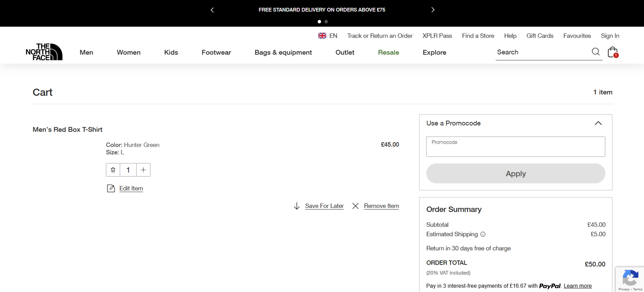Select the second banner carousel dot
This screenshot has width=644, height=292.
[x=326, y=22]
